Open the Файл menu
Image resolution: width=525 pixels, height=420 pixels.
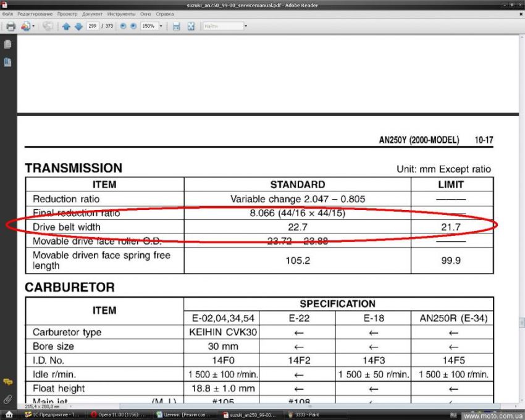click(x=7, y=14)
